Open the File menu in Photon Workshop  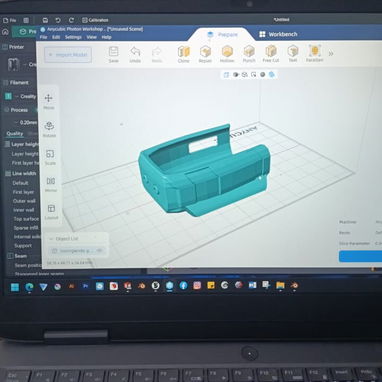tap(44, 37)
